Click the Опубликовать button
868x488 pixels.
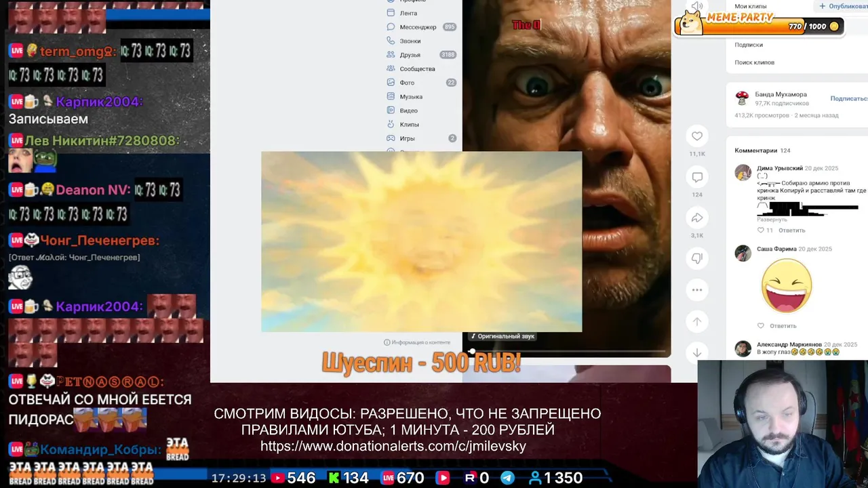pyautogui.click(x=843, y=6)
